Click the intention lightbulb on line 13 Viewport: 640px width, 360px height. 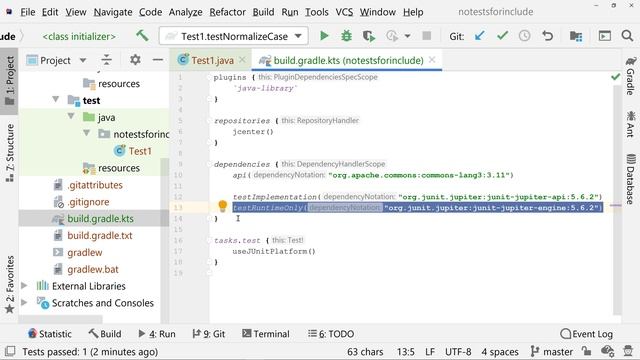coord(222,206)
